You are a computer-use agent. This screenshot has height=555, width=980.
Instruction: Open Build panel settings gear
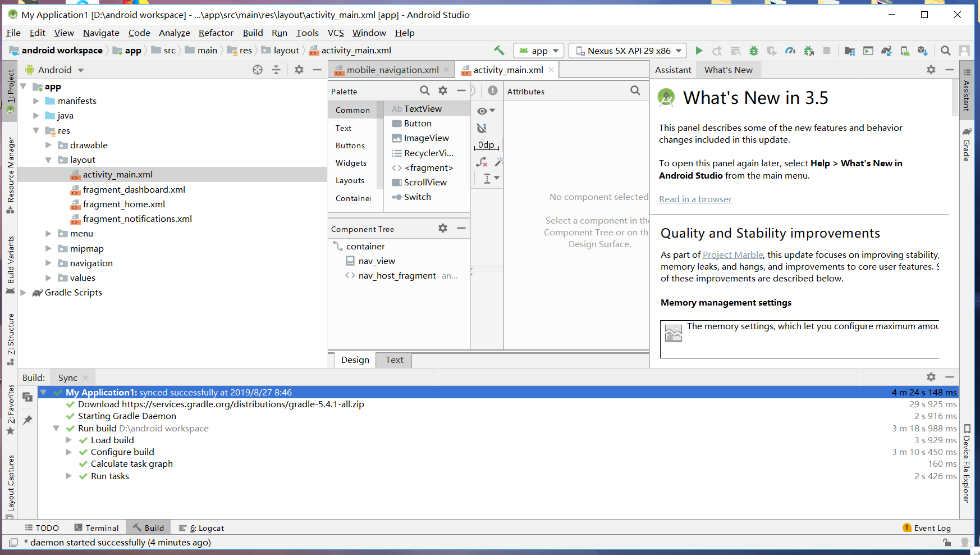[x=931, y=377]
